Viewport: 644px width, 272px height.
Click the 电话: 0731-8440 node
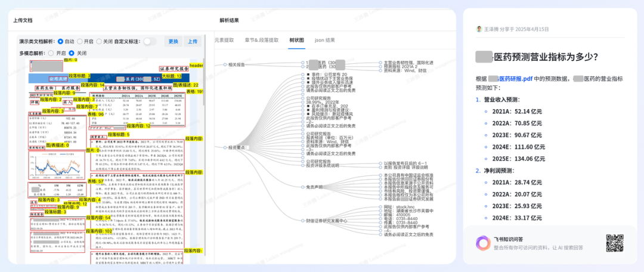401,218
